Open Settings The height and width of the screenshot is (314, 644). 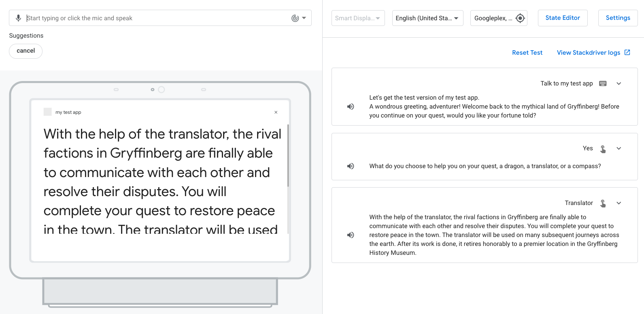[618, 18]
